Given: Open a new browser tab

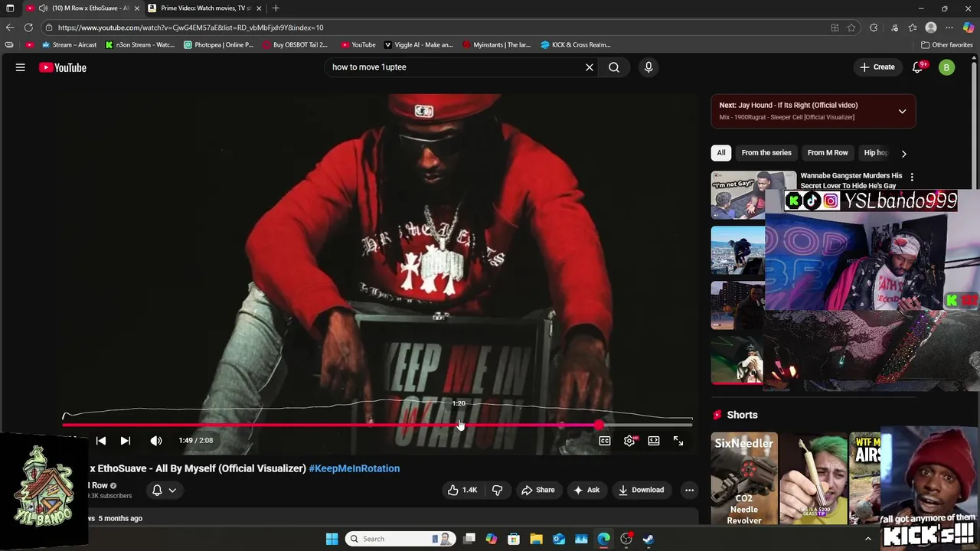Looking at the screenshot, I should tap(276, 8).
